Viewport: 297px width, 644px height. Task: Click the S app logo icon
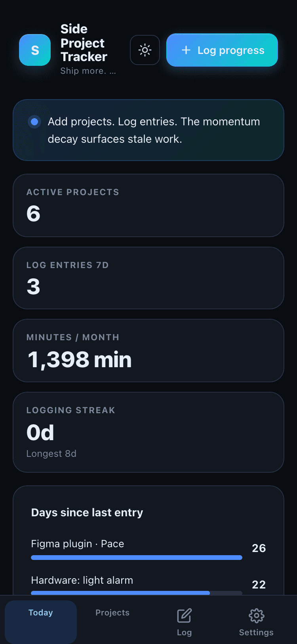point(35,50)
